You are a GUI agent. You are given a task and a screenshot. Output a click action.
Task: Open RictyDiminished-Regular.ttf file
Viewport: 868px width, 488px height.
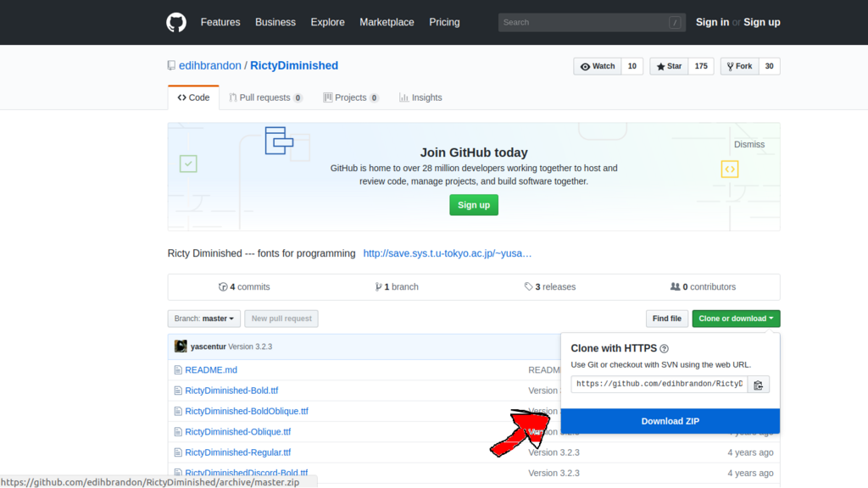click(237, 452)
